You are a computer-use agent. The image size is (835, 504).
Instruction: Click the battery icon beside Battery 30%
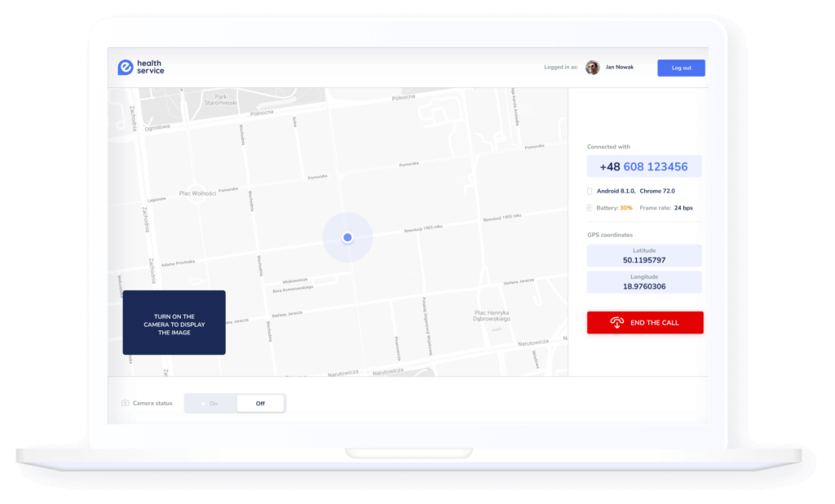589,208
